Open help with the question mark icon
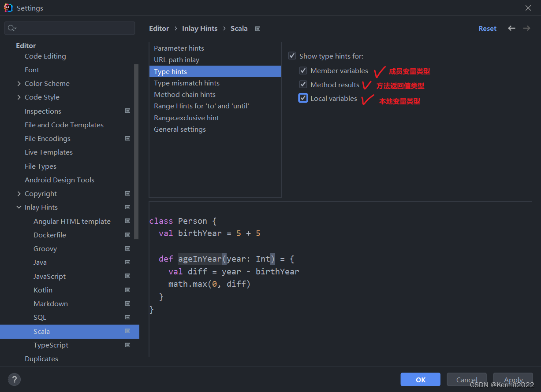 tap(14, 379)
